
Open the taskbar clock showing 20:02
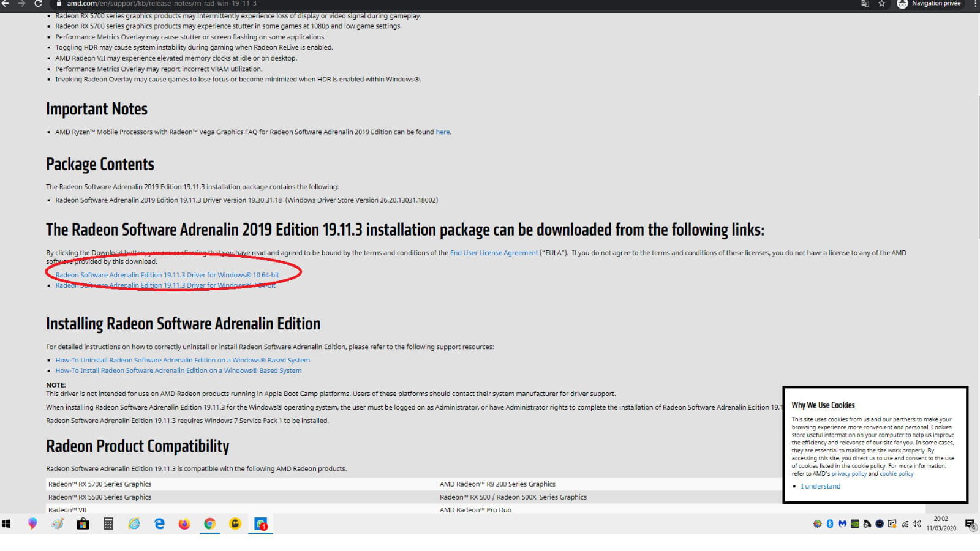pos(941,523)
